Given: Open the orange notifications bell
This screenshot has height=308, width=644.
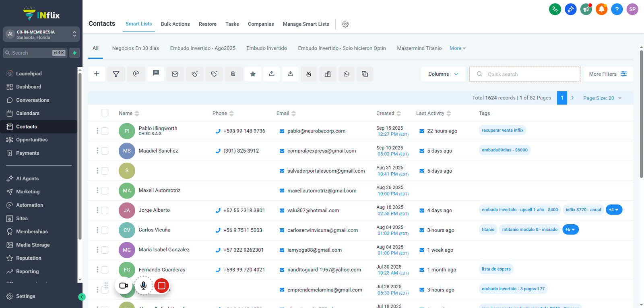Looking at the screenshot, I should pyautogui.click(x=601, y=9).
